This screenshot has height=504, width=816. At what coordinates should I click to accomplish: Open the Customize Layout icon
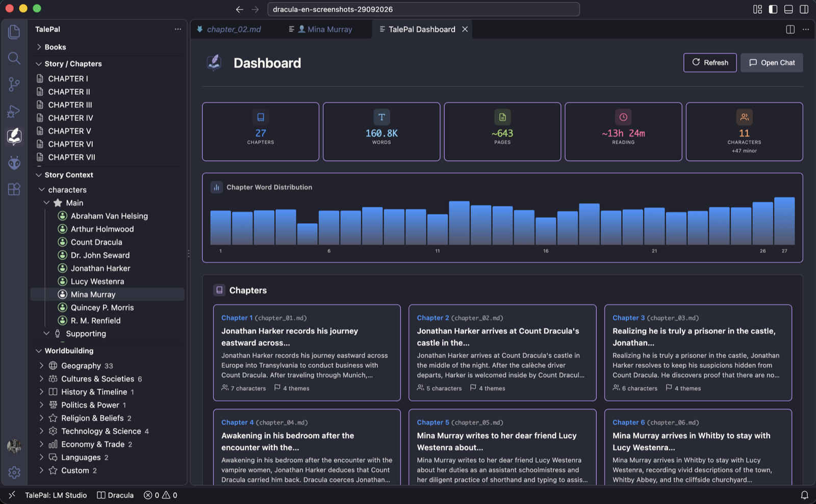pos(757,9)
